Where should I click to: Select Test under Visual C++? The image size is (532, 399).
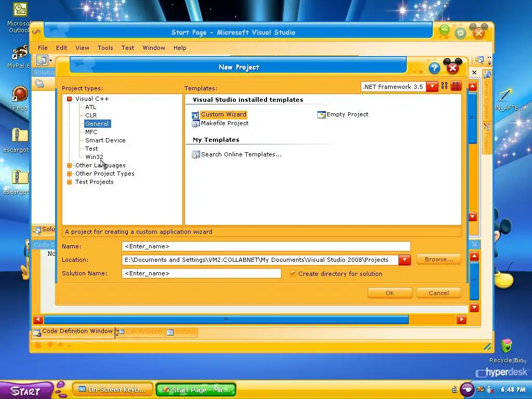click(x=91, y=149)
